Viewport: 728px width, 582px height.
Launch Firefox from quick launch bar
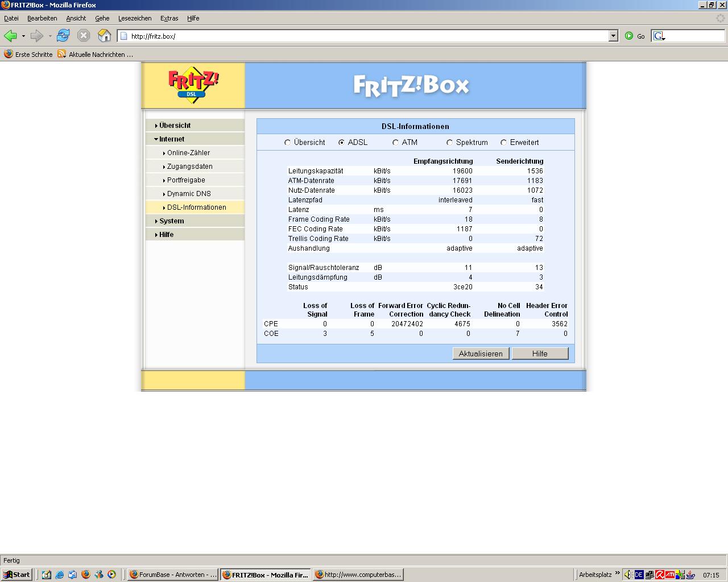tap(86, 575)
